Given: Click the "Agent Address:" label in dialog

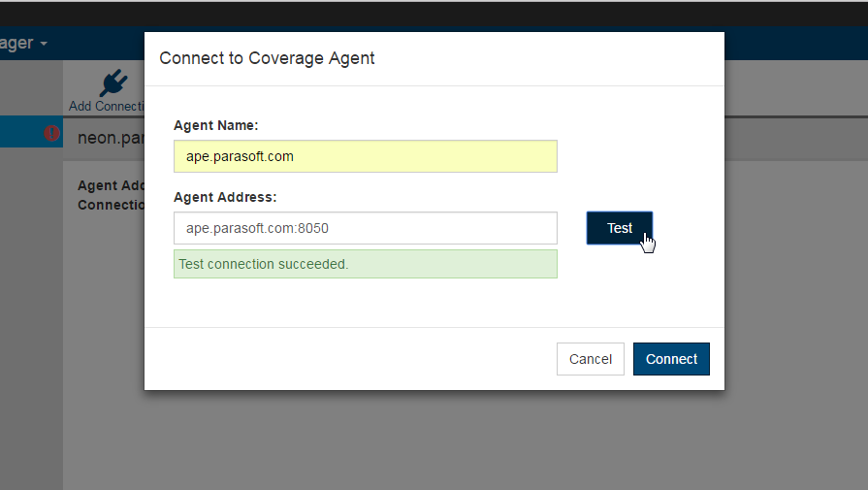Looking at the screenshot, I should coord(225,197).
